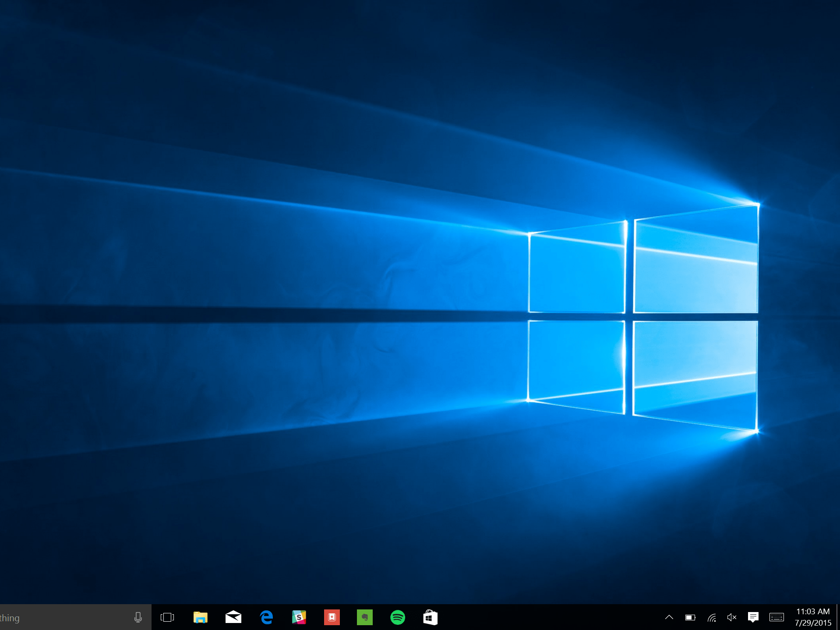Open the Windows Store app
Image resolution: width=840 pixels, height=630 pixels.
click(x=431, y=617)
